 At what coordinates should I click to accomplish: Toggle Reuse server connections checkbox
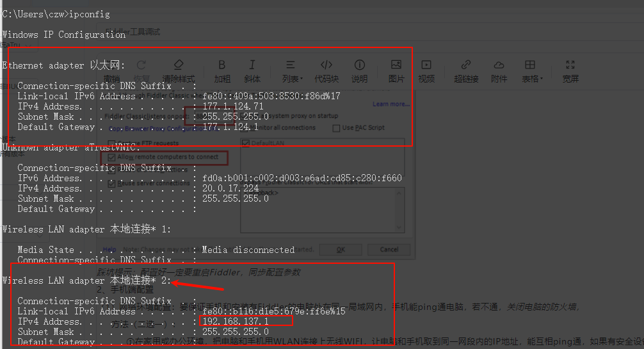coord(112,183)
